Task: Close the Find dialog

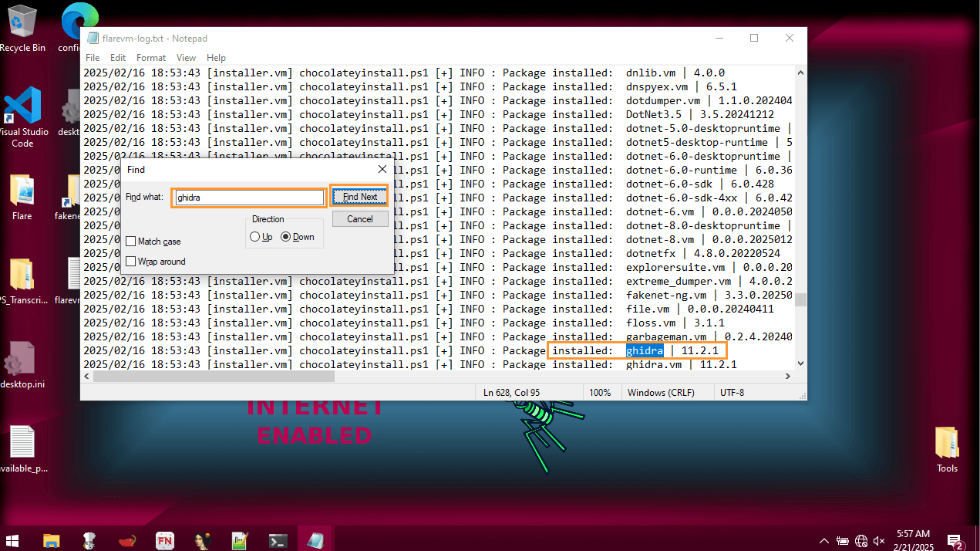Action: [382, 169]
